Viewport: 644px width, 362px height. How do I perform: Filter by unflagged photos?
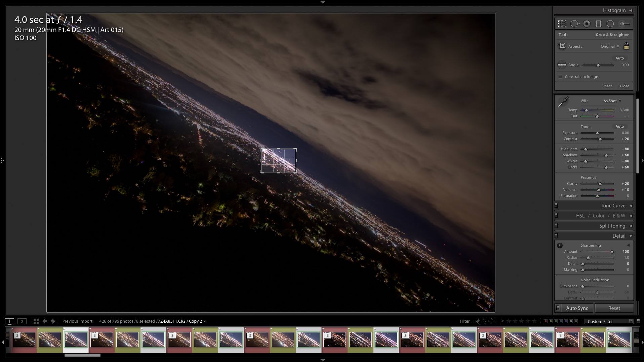(x=484, y=321)
